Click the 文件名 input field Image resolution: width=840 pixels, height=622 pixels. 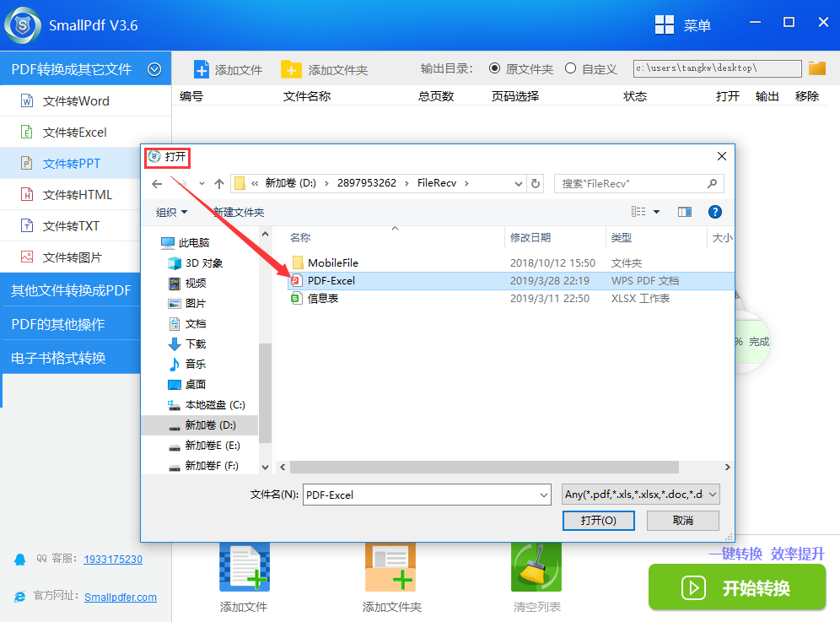click(427, 495)
